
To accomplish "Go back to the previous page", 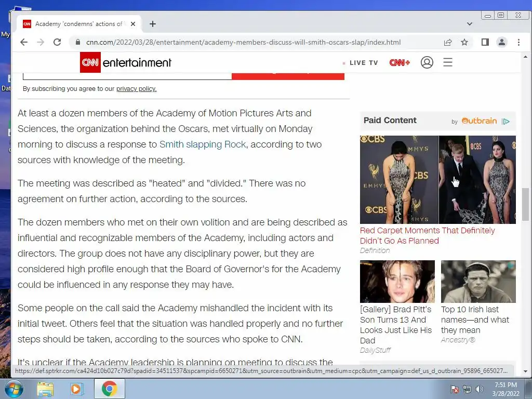I will pos(24,42).
